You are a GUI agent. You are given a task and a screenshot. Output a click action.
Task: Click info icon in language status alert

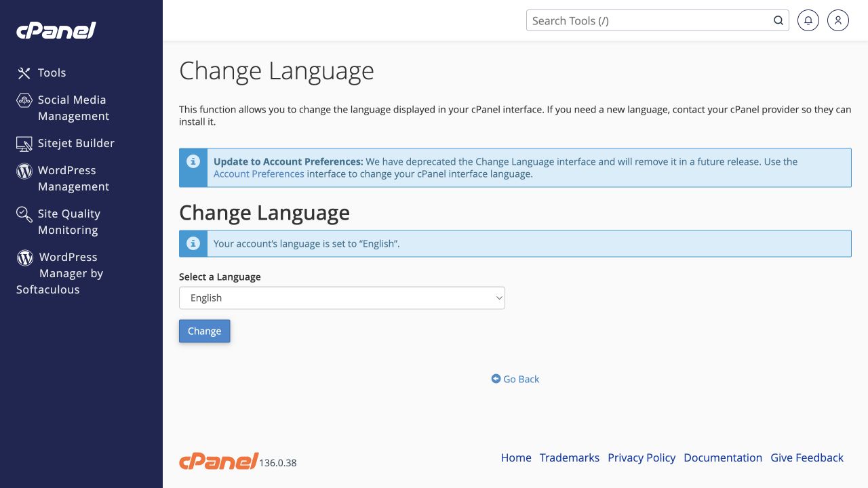193,243
